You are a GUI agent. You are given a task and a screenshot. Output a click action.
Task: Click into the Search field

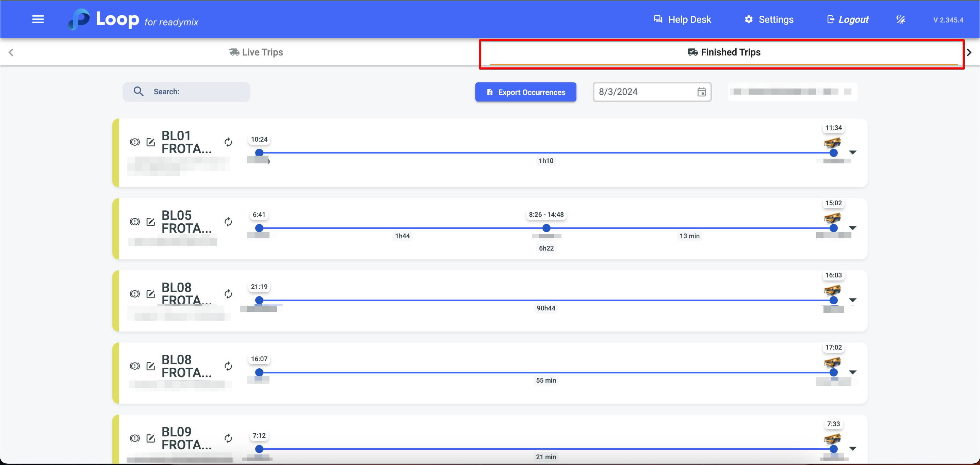[194, 92]
